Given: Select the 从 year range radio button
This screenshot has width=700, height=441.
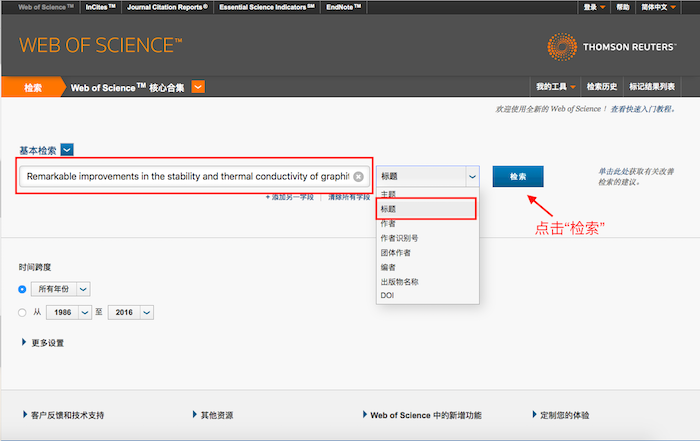Looking at the screenshot, I should click(22, 312).
